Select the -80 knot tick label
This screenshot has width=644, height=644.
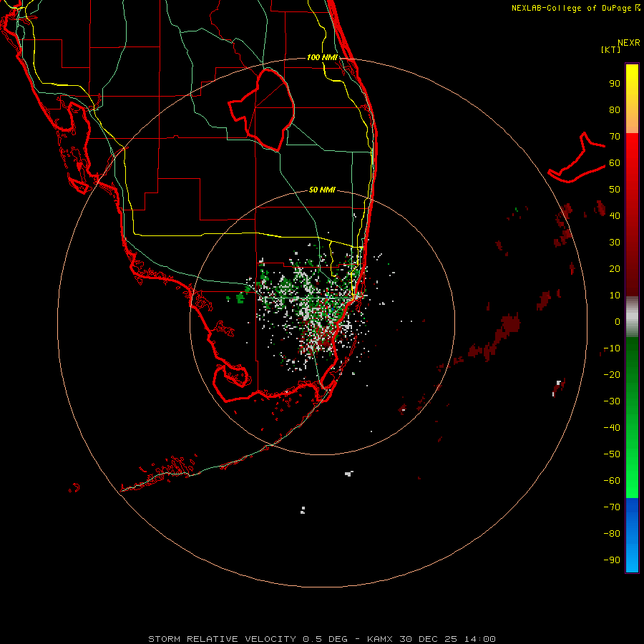coord(612,534)
